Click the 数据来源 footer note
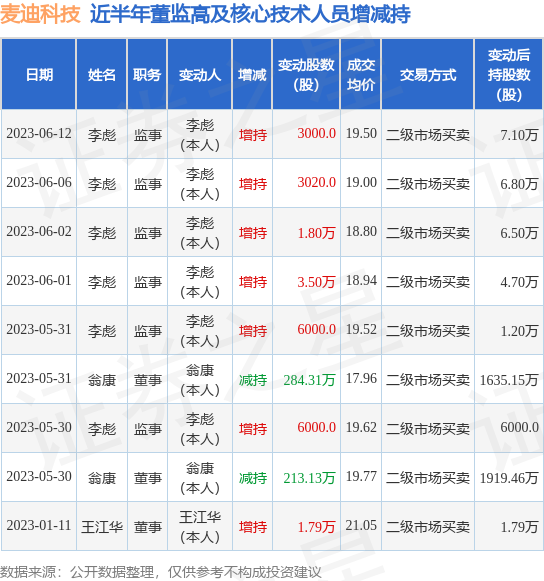Image resolution: width=544 pixels, height=581 pixels. pyautogui.click(x=160, y=572)
